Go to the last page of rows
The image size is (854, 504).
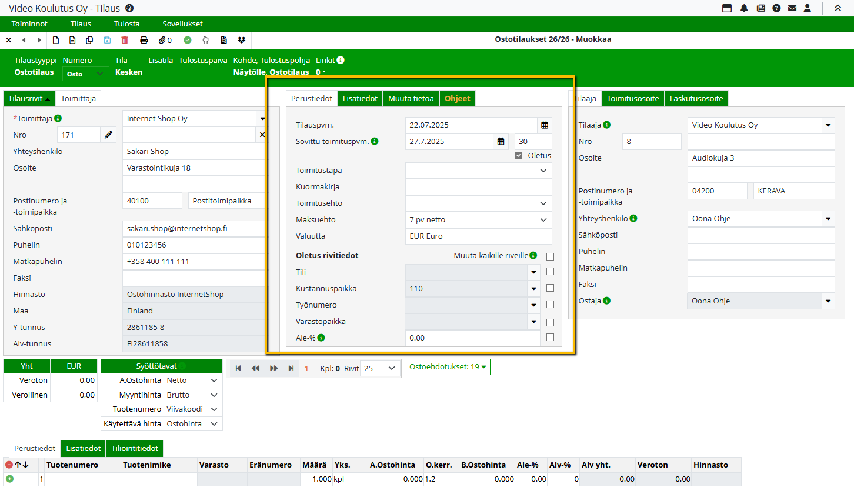291,368
